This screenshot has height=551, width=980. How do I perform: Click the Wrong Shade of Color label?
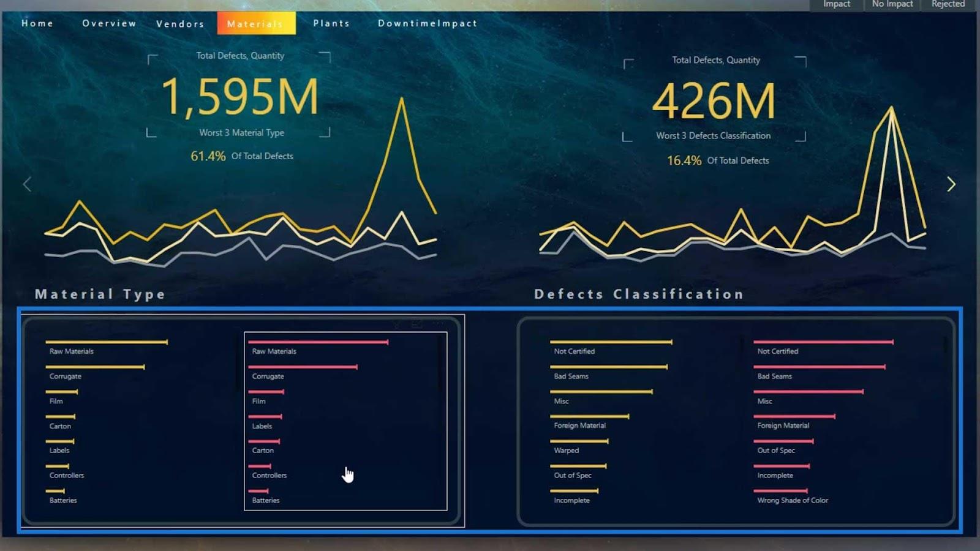[793, 500]
